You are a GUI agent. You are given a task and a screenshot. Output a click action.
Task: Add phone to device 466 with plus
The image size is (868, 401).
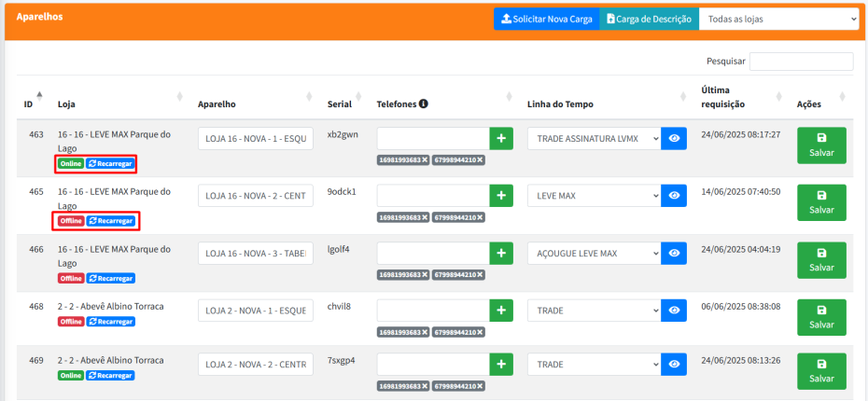coord(501,254)
